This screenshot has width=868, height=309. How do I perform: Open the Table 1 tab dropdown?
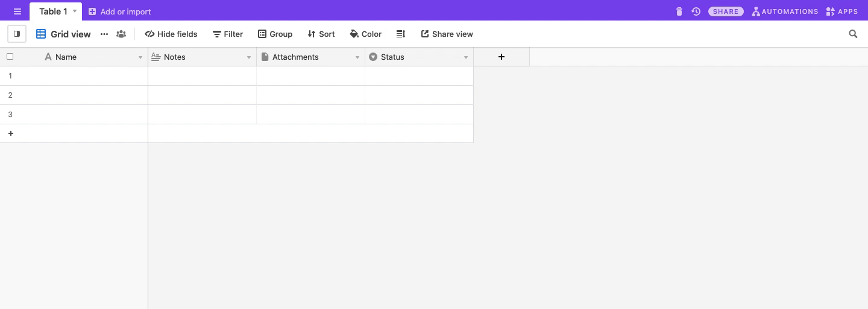75,11
